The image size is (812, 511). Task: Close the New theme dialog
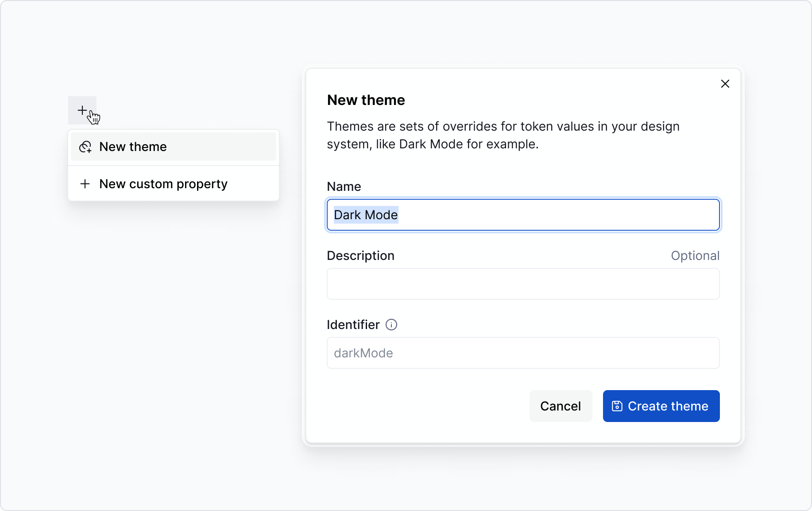pos(725,84)
